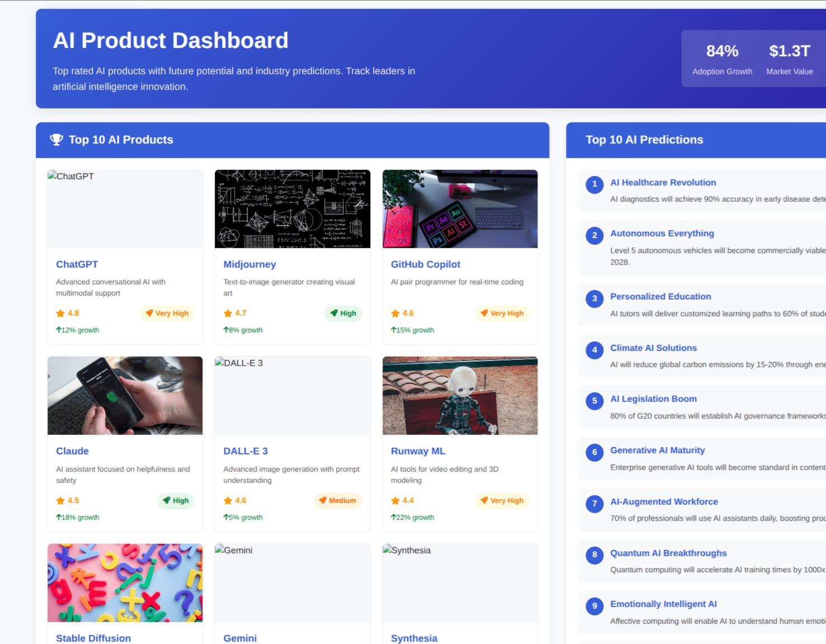This screenshot has height=644, width=826.
Task: Click the Midjourney blackboard formulas thumbnail
Action: [x=292, y=209]
